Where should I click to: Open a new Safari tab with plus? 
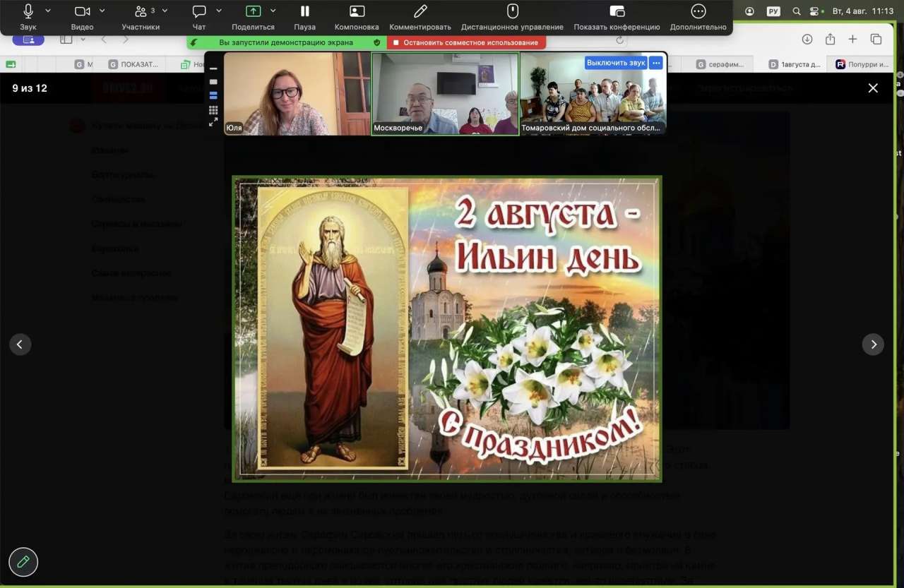[x=852, y=40]
